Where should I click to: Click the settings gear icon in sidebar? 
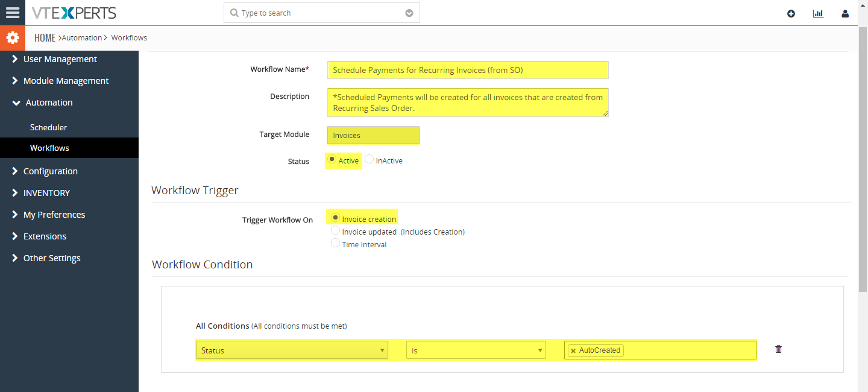13,37
